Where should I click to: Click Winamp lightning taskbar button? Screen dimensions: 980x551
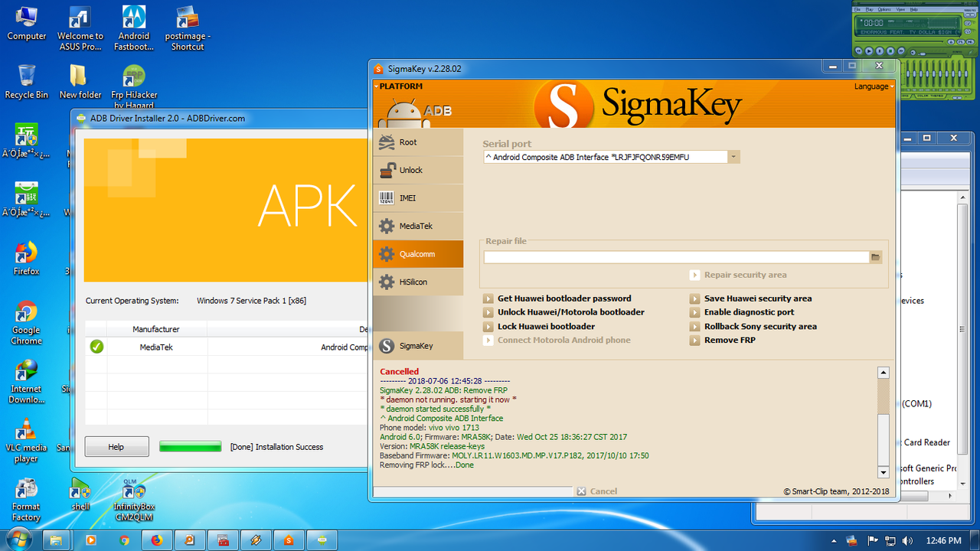tap(256, 540)
